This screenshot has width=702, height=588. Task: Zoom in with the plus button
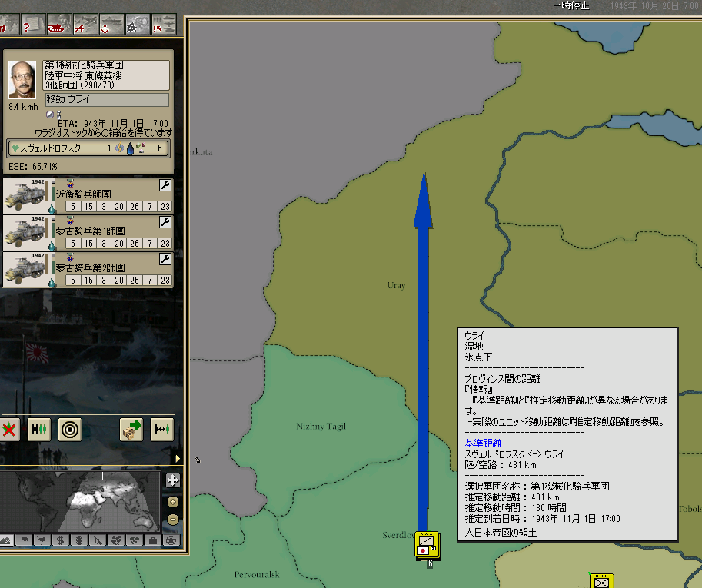[173, 502]
